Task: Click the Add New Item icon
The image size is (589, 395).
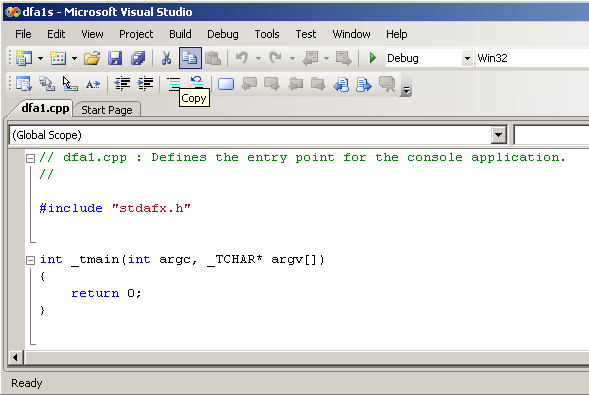Action: [58, 58]
